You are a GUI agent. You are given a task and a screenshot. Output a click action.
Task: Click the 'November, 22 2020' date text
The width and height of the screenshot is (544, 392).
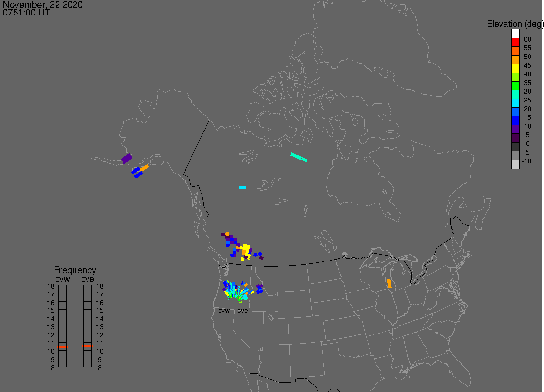pos(43,4)
